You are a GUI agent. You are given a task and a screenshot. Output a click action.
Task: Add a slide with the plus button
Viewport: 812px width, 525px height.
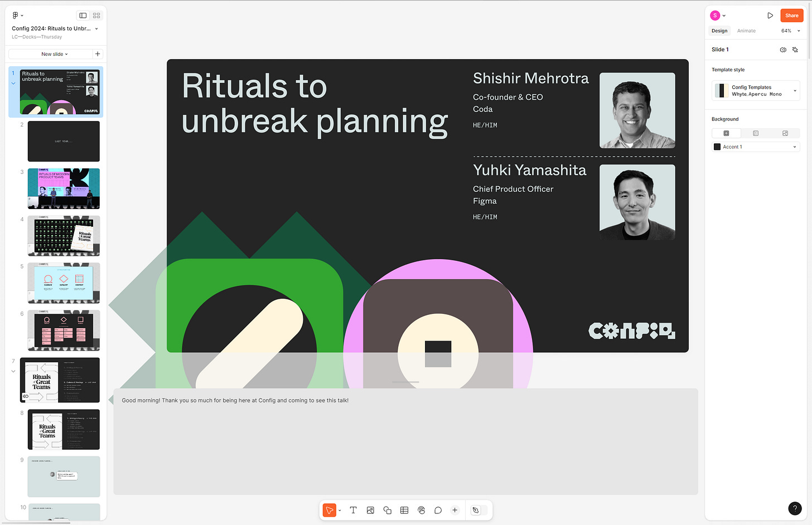(x=98, y=54)
